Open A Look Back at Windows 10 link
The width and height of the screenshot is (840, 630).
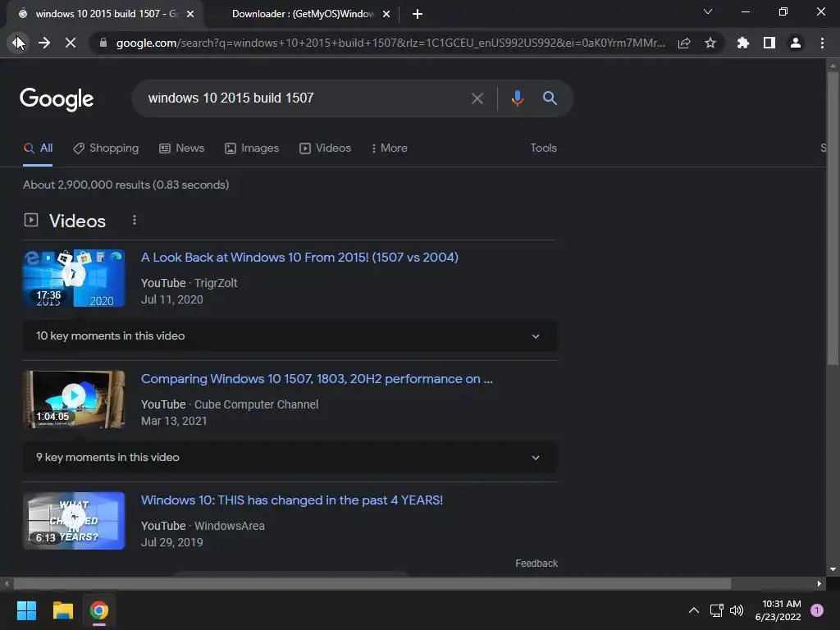(299, 258)
